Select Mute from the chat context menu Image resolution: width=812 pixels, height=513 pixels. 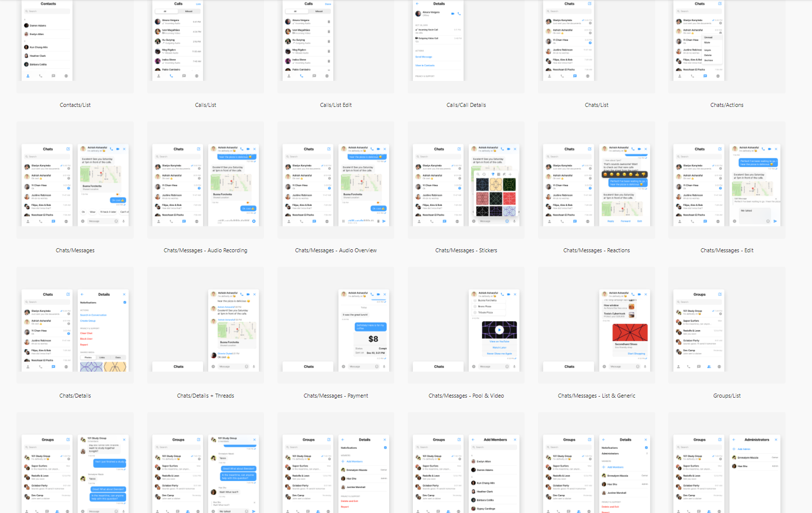coord(707,42)
